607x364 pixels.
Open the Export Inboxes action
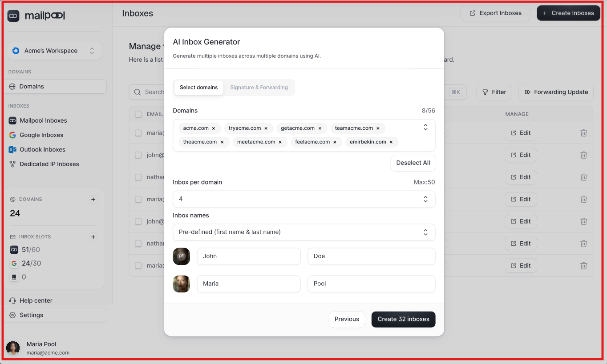[495, 13]
